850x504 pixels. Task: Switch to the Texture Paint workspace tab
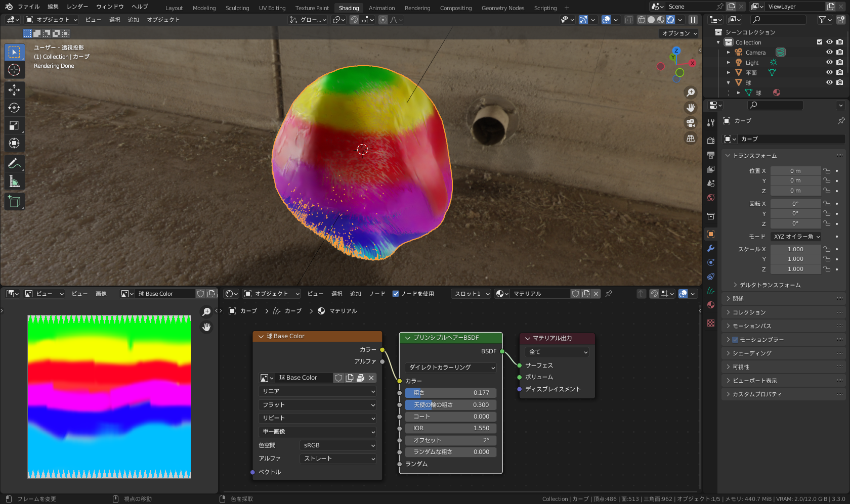click(312, 8)
